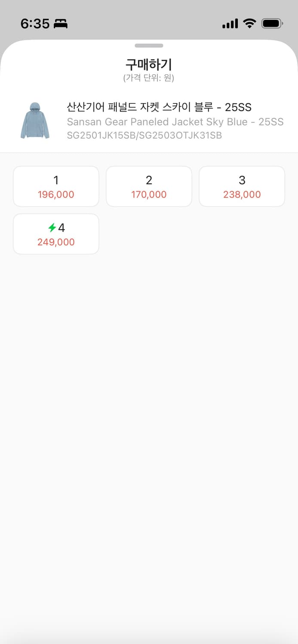Tap the 196,000 price

pos(56,194)
